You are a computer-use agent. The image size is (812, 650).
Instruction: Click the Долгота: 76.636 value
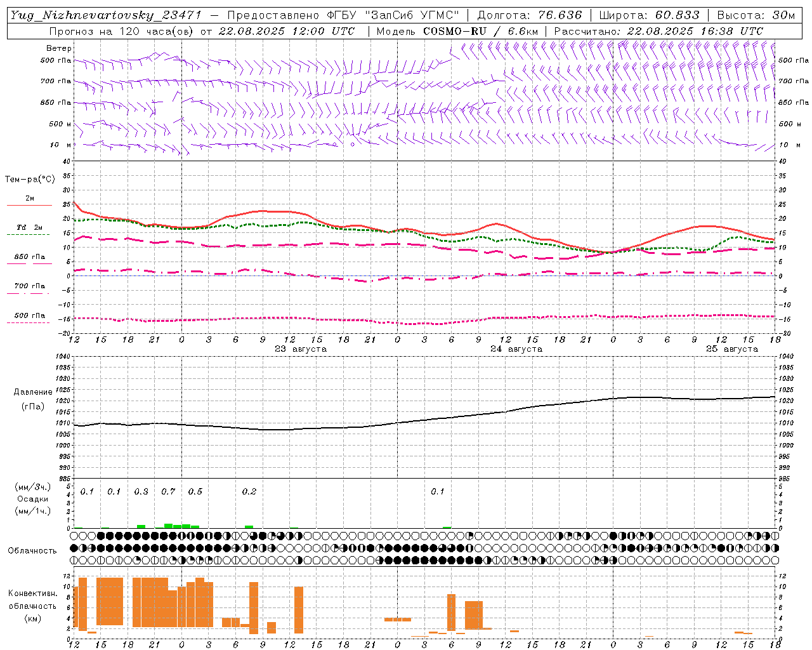(x=529, y=15)
